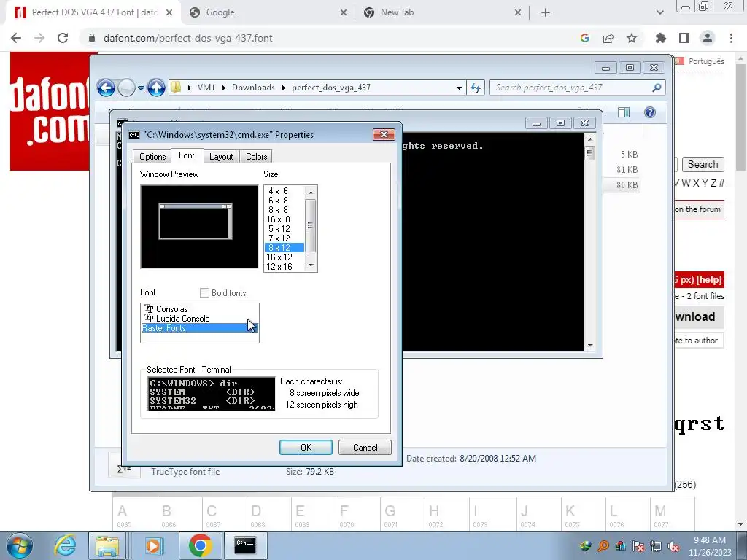Image resolution: width=747 pixels, height=560 pixels.
Task: Open Explorer recent pages dropdown arrow
Action: pyautogui.click(x=141, y=87)
